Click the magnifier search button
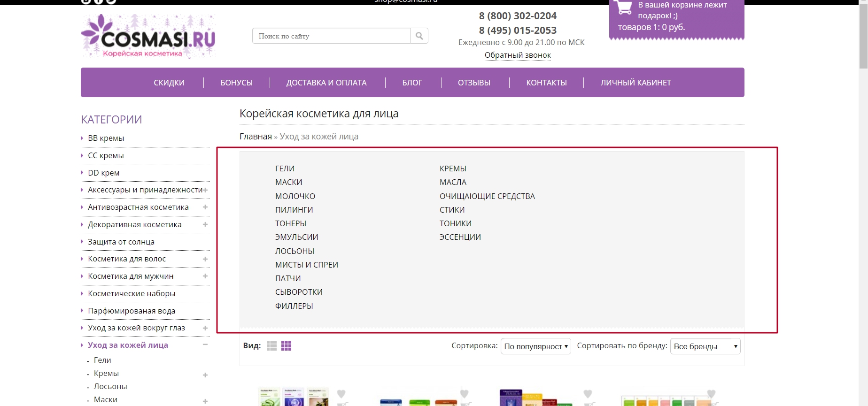Screen dimensions: 868x406 (419, 36)
